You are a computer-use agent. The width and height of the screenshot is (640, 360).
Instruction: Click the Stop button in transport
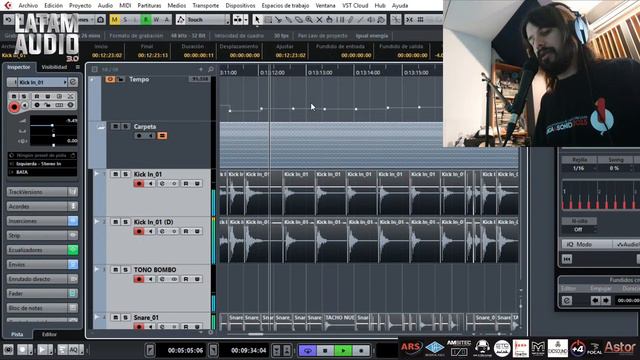325,350
